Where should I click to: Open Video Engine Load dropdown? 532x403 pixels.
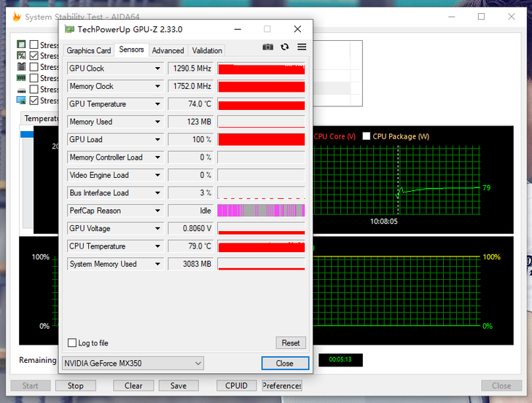click(157, 175)
